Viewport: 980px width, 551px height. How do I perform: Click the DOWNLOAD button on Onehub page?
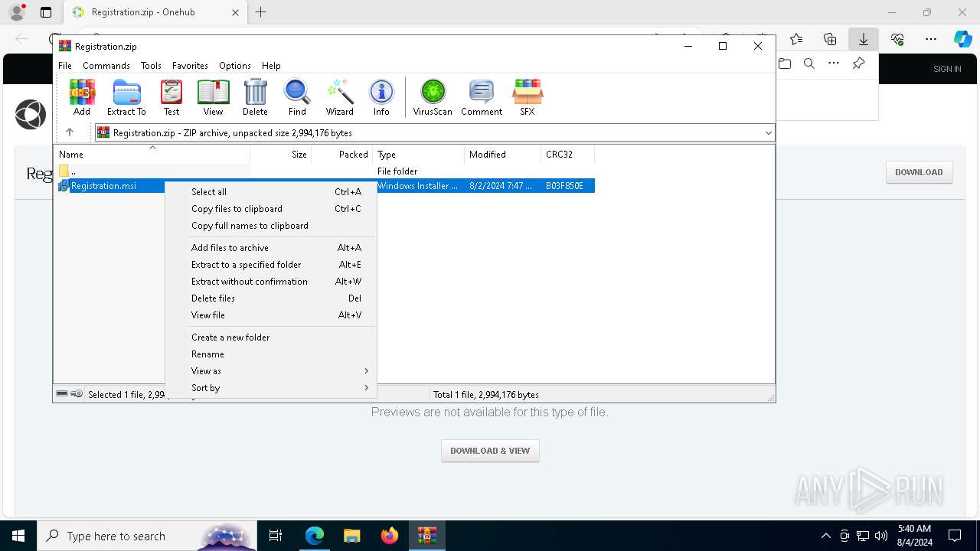(919, 172)
